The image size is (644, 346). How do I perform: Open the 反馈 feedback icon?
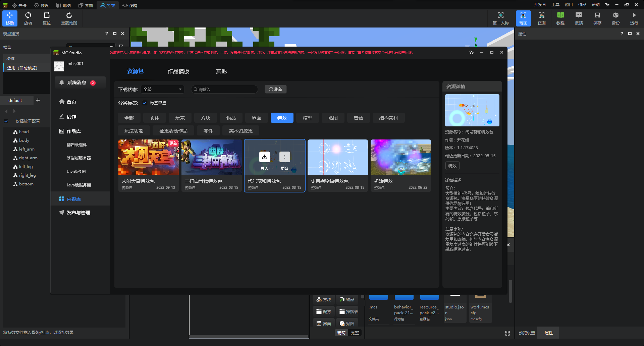coord(579,18)
